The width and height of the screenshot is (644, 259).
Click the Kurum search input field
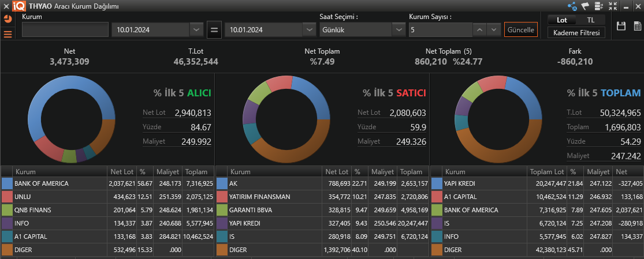[65, 30]
